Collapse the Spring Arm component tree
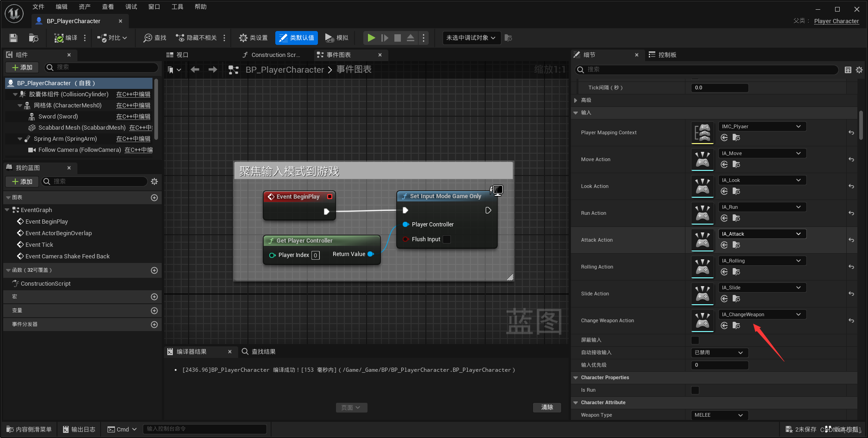Image resolution: width=868 pixels, height=438 pixels. tap(19, 139)
